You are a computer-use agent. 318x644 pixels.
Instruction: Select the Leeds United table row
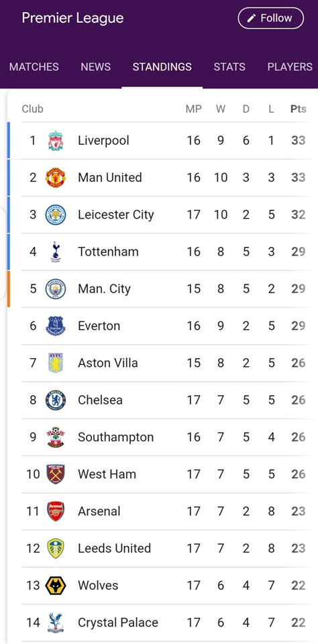coord(164,548)
